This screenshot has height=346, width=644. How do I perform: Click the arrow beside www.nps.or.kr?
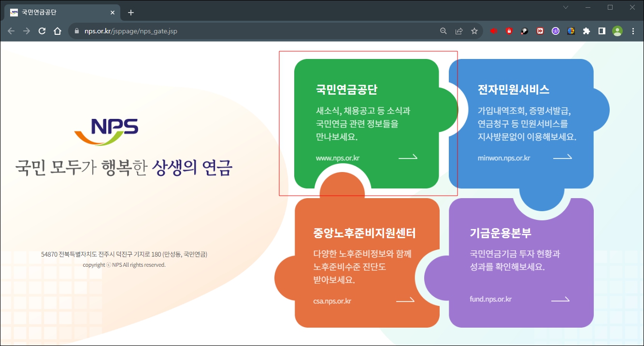pos(408,157)
